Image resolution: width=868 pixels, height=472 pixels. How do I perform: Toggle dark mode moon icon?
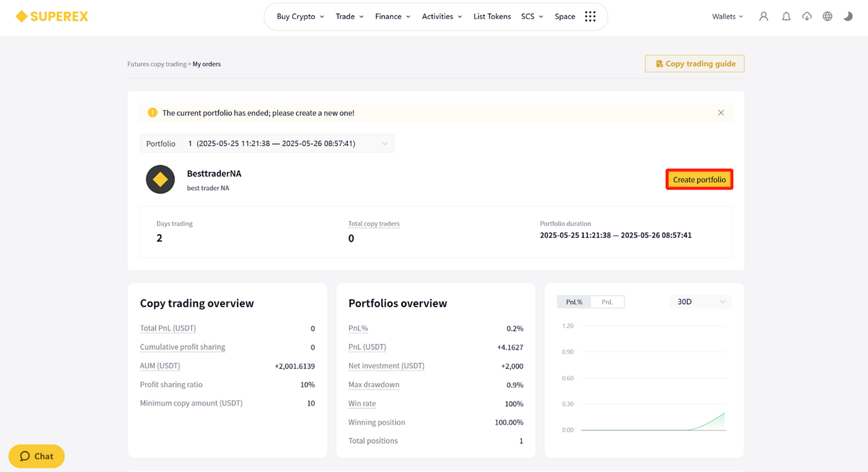(x=848, y=17)
